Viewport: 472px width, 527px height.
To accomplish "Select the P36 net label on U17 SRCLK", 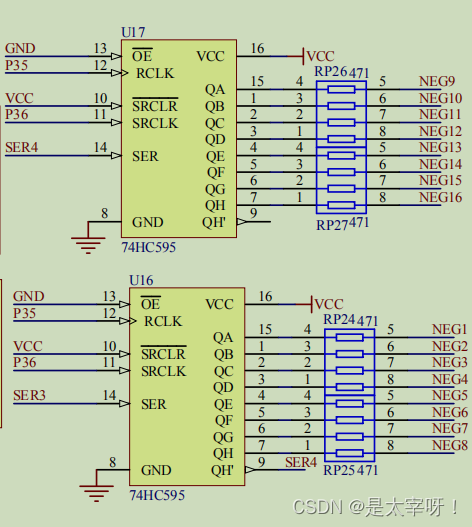I will tap(16, 115).
